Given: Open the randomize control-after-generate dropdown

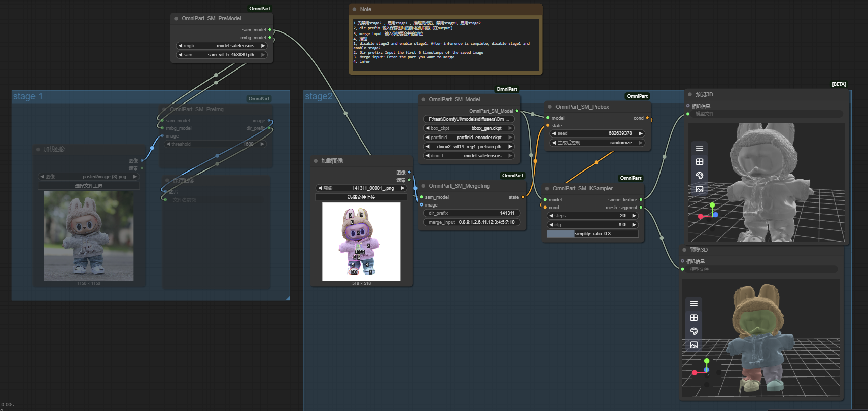Looking at the screenshot, I should 597,143.
